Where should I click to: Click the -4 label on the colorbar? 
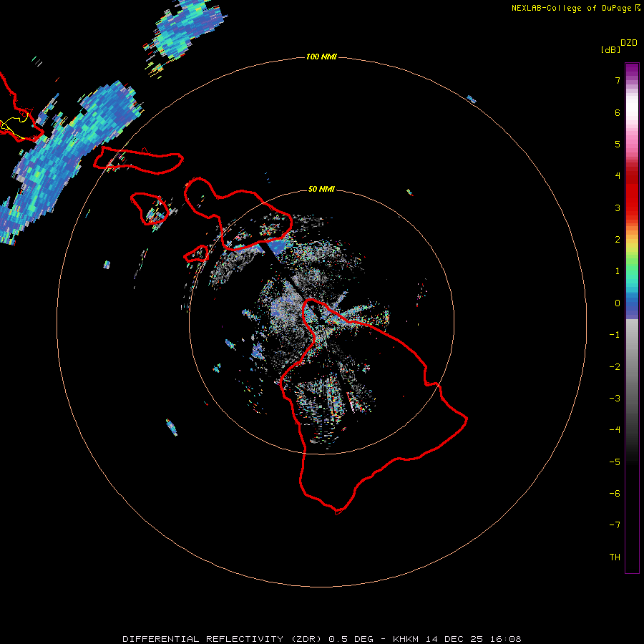pos(615,430)
